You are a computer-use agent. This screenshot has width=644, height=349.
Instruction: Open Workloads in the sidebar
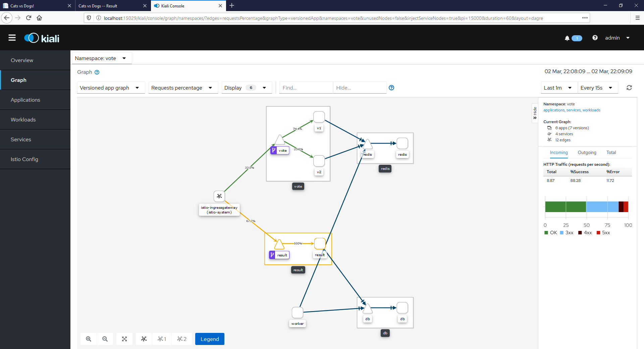click(23, 120)
